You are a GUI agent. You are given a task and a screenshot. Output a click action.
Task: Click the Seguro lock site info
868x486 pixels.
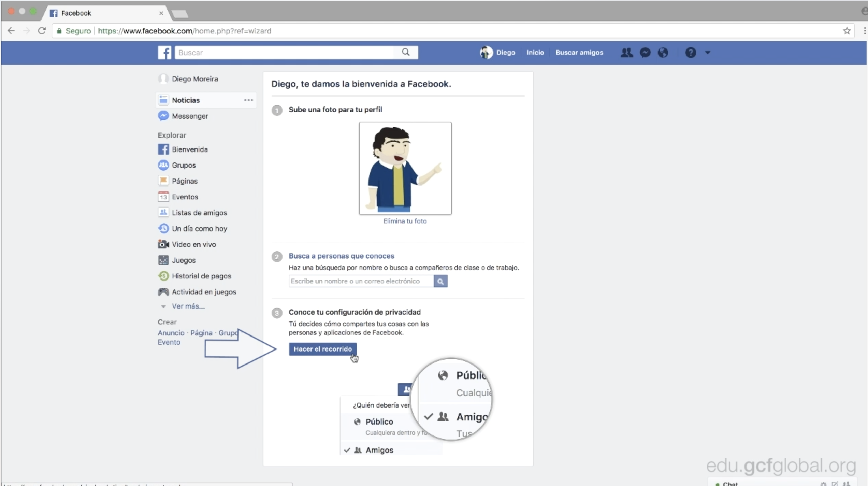74,31
